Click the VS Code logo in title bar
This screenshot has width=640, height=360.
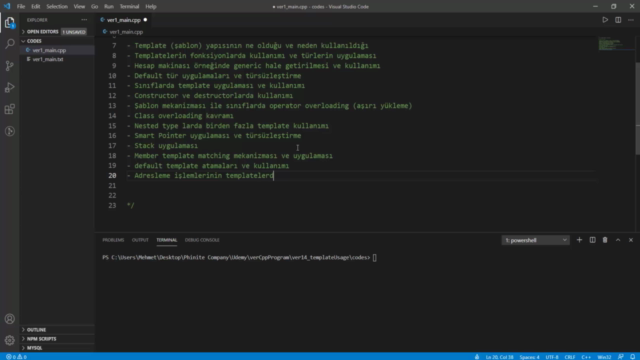[7, 6]
